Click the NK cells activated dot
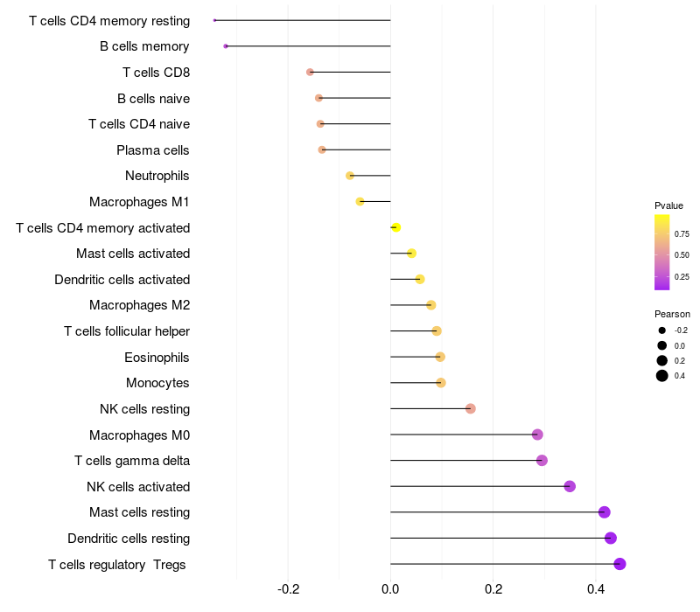The image size is (700, 612). click(570, 486)
